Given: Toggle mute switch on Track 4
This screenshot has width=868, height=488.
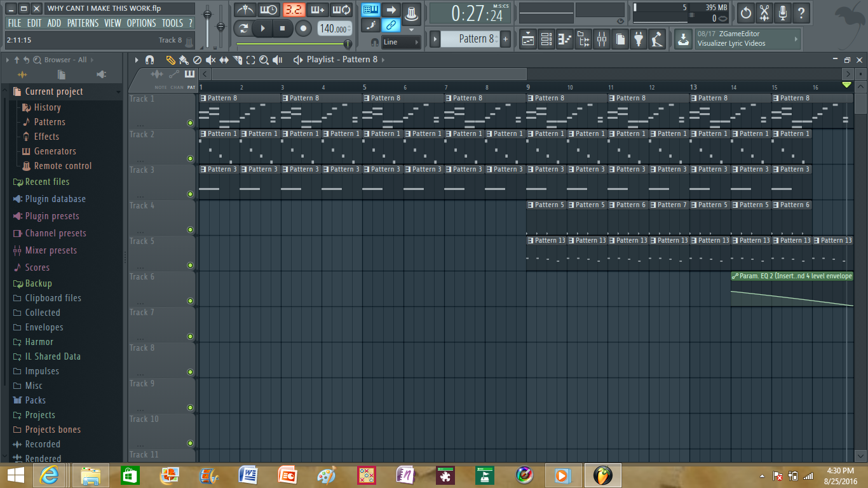Looking at the screenshot, I should tap(190, 229).
